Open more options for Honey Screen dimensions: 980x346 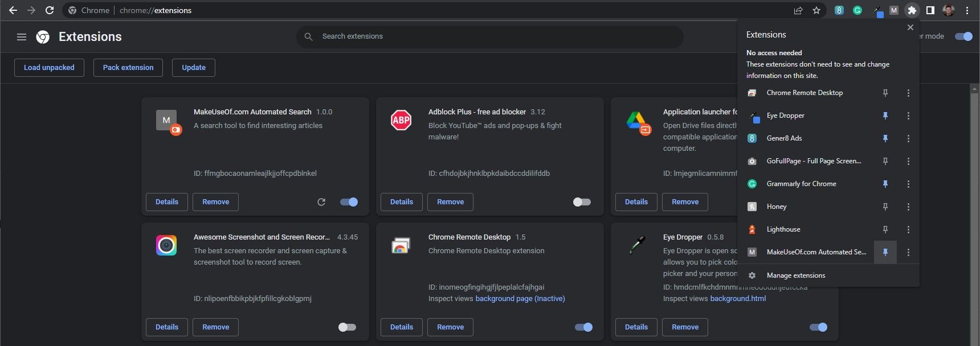(x=908, y=207)
